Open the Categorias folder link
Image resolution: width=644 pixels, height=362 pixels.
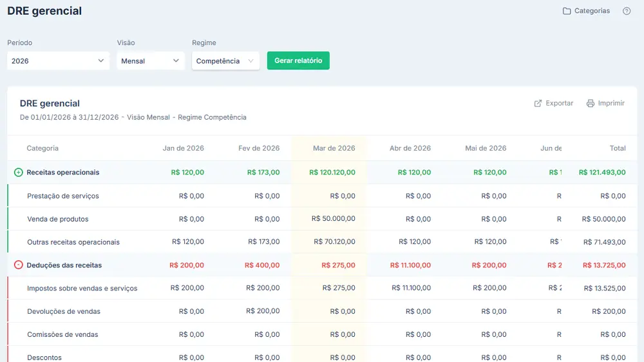tap(586, 11)
